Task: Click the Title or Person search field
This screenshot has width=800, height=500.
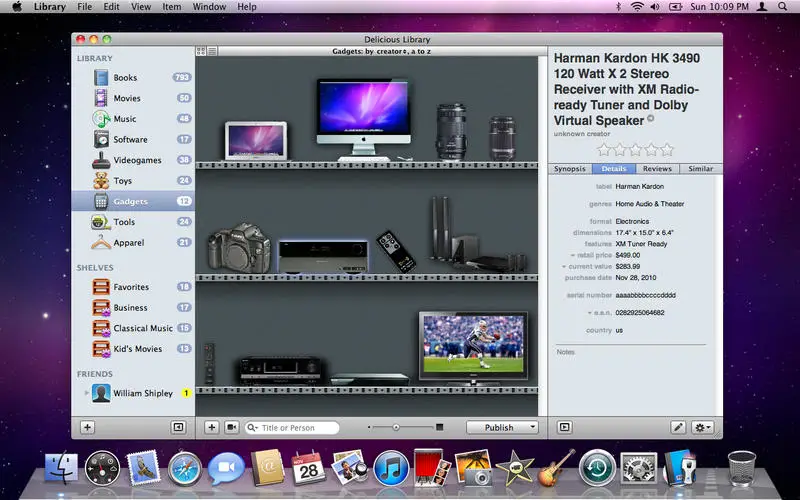Action: [x=292, y=428]
